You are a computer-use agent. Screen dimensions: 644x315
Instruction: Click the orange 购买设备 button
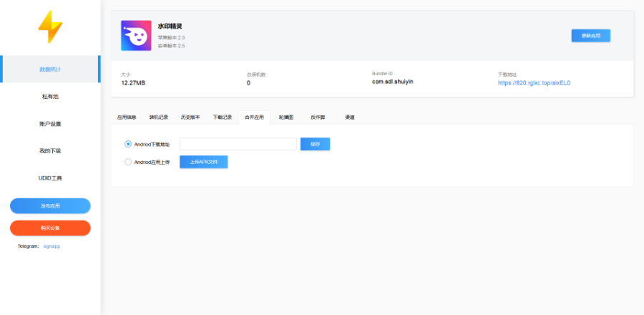50,228
